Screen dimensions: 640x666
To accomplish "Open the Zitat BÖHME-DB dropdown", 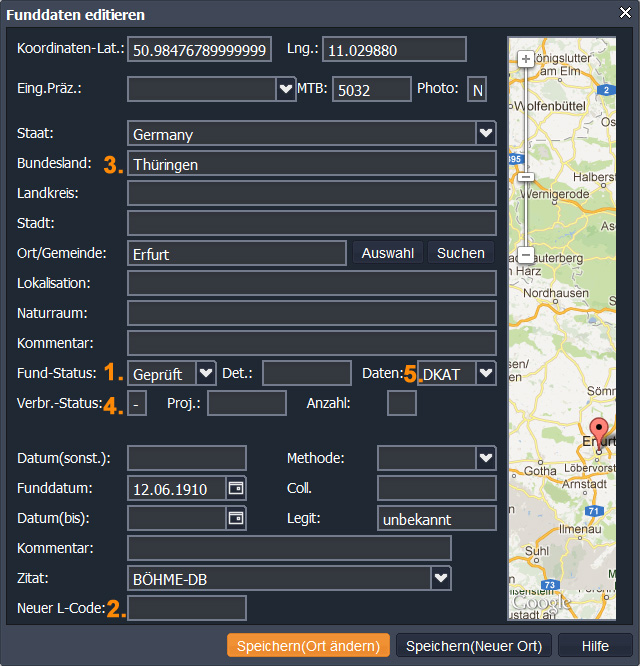I will [440, 578].
